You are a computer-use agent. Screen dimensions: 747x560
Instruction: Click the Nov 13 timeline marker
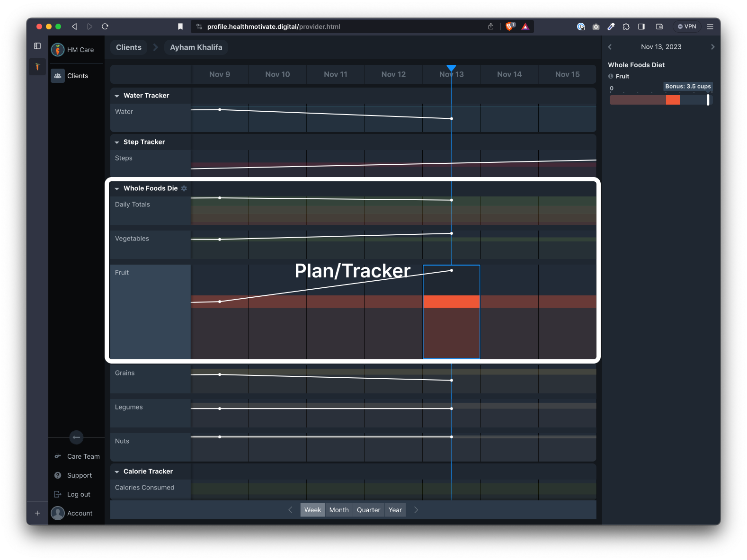coord(451,68)
